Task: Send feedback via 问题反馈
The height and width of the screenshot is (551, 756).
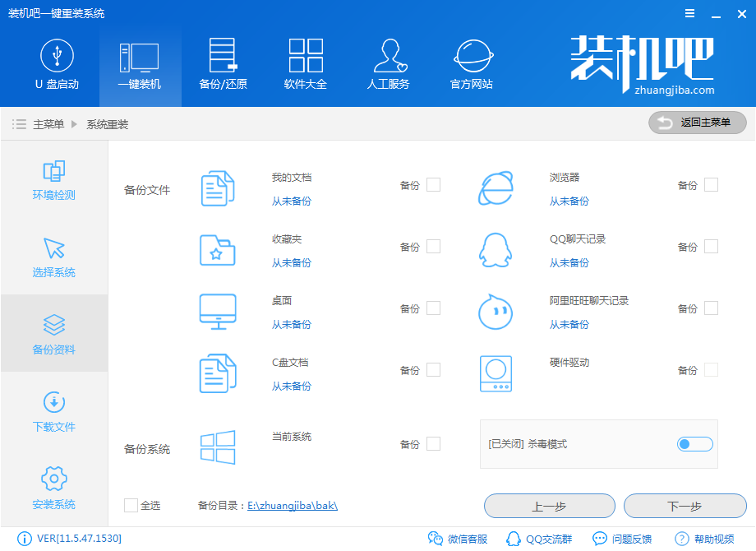Action: point(623,539)
